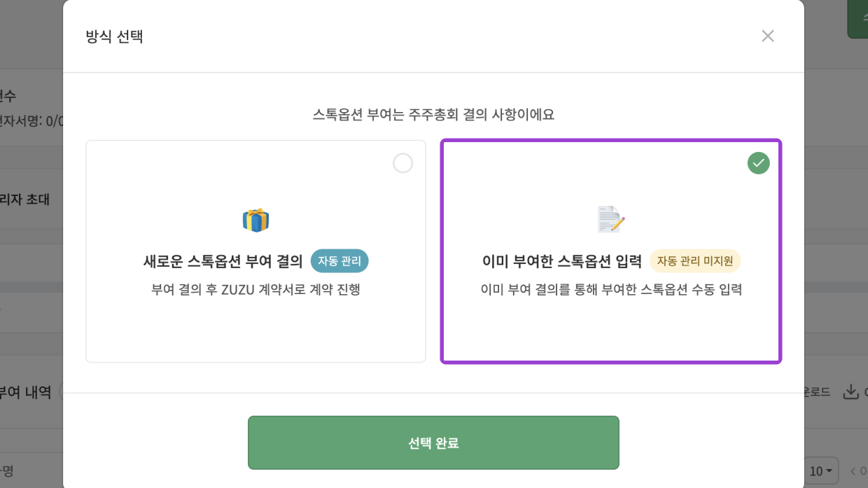Click the yellow 자동 관리 미지원 badge

pos(696,260)
